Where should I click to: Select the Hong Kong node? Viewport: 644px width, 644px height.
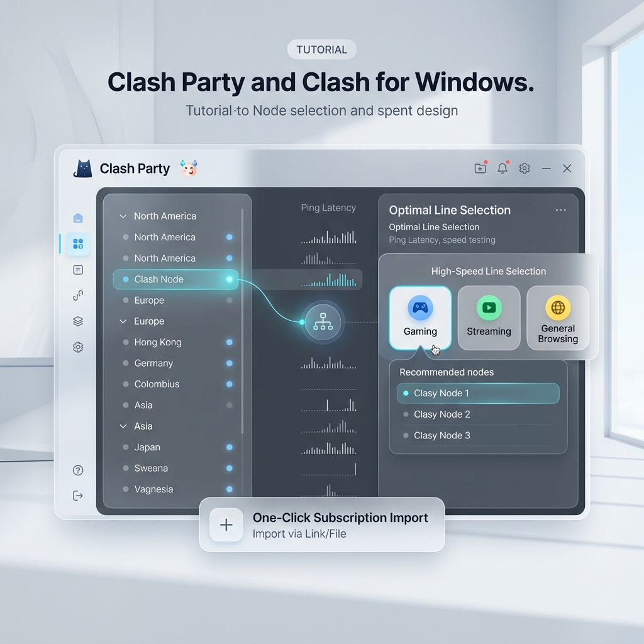[176, 342]
